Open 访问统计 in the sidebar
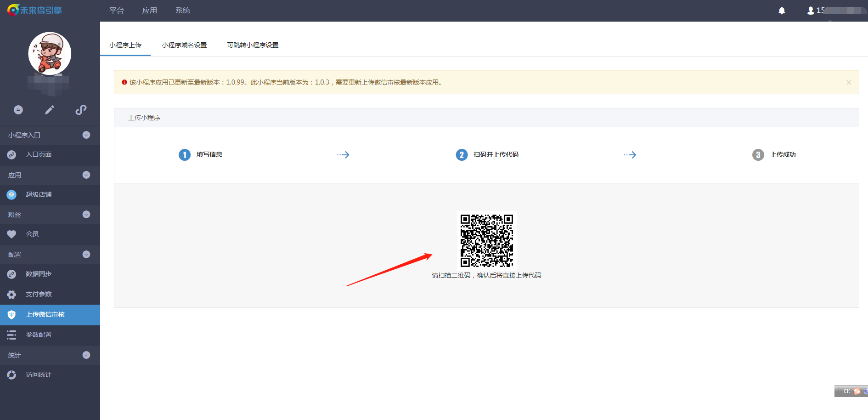Image resolution: width=868 pixels, height=420 pixels. click(x=39, y=375)
